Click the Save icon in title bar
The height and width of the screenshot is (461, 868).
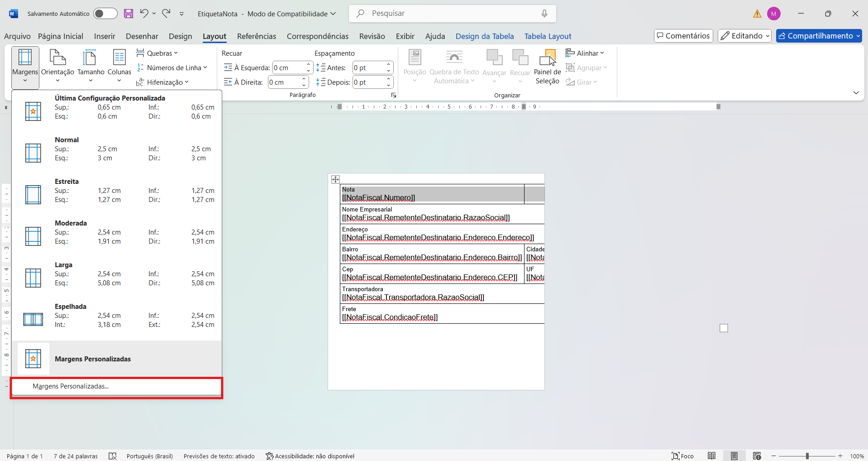pyautogui.click(x=129, y=14)
